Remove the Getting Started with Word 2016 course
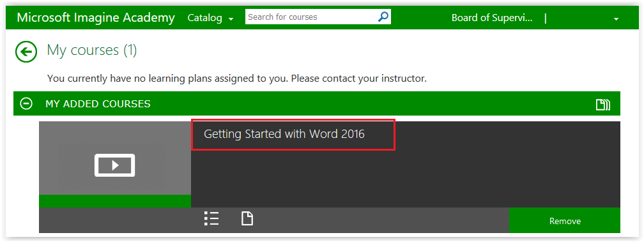The height and width of the screenshot is (242, 644). pyautogui.click(x=565, y=221)
